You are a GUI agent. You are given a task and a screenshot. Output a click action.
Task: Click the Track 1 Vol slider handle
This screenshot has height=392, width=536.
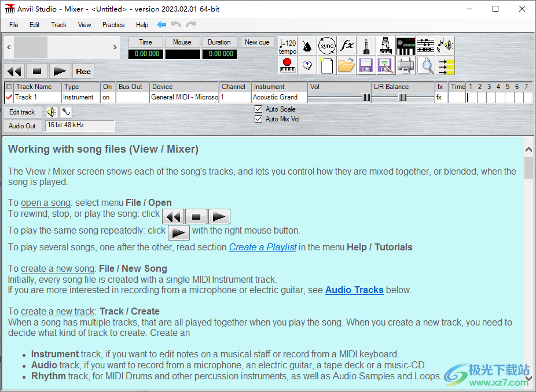[x=366, y=98]
